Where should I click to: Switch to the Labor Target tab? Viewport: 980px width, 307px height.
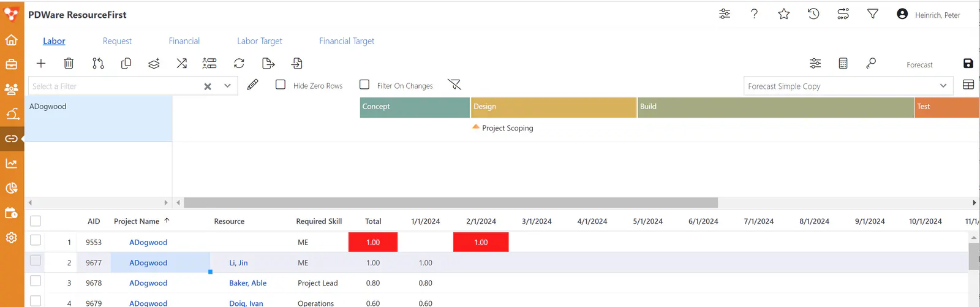tap(260, 41)
